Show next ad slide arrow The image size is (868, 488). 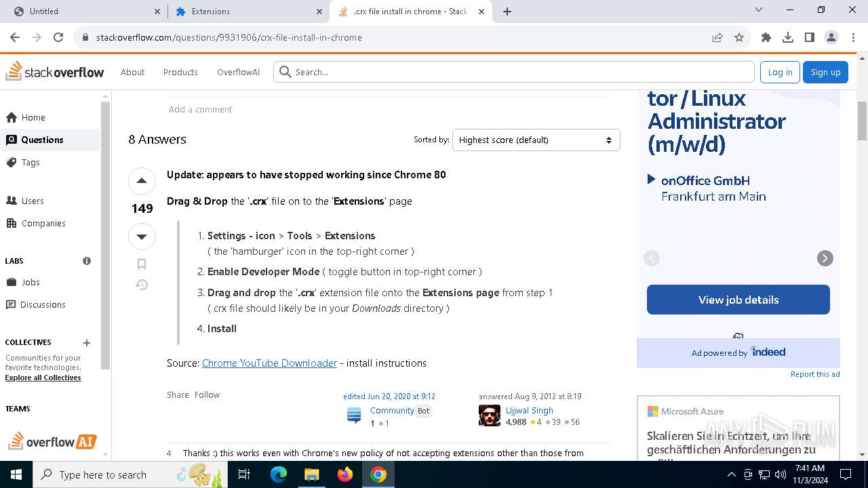click(825, 258)
